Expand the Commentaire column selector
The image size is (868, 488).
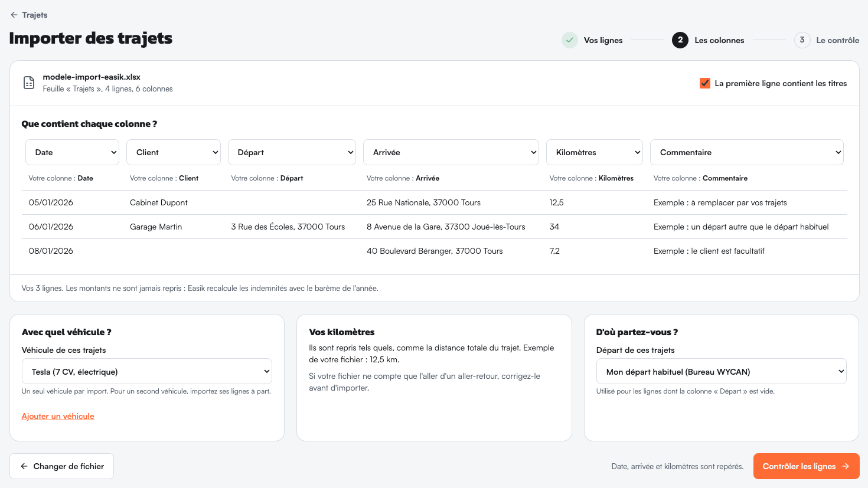coord(747,152)
